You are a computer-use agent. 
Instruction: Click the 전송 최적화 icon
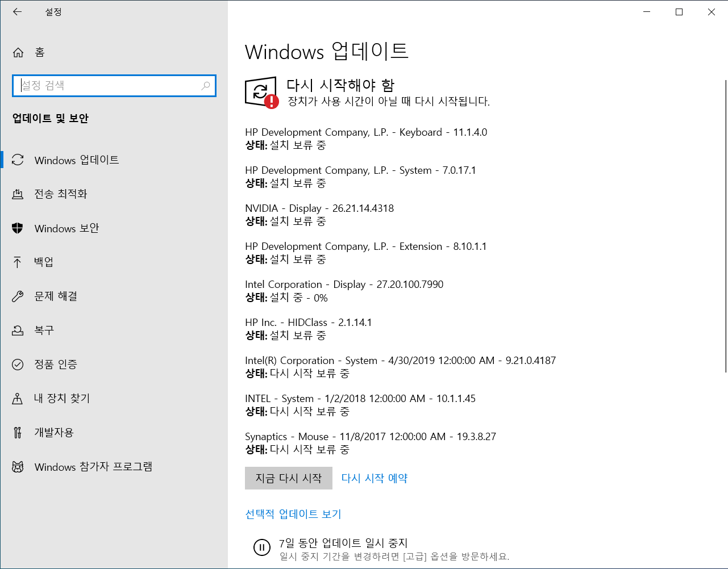[18, 194]
